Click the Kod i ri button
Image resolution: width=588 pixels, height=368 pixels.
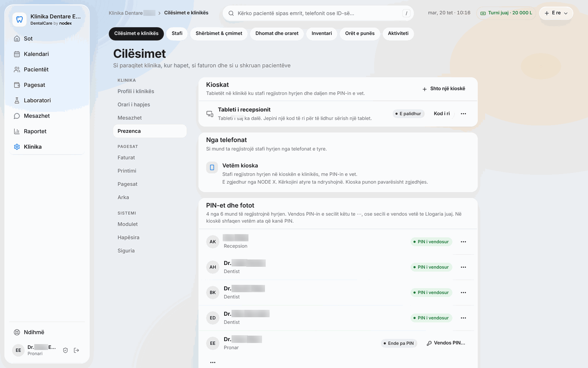click(x=442, y=114)
